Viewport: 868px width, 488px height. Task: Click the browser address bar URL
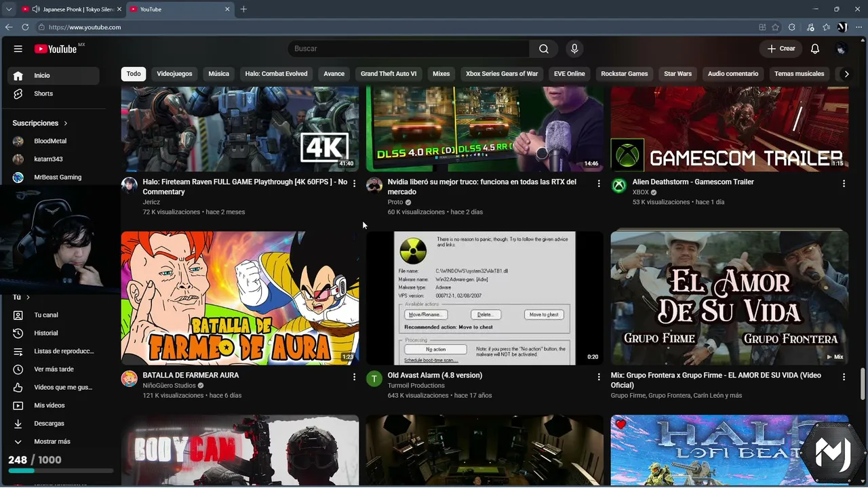click(85, 27)
